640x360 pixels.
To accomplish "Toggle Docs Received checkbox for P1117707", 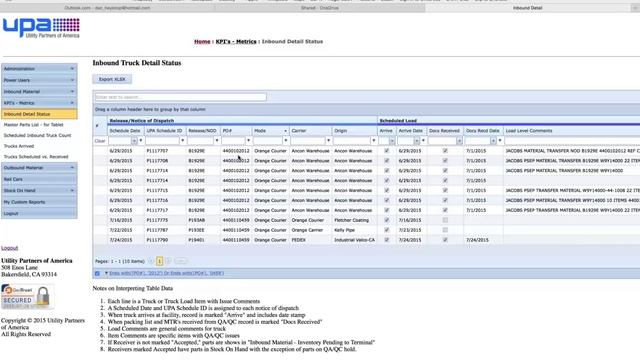I will 445,151.
